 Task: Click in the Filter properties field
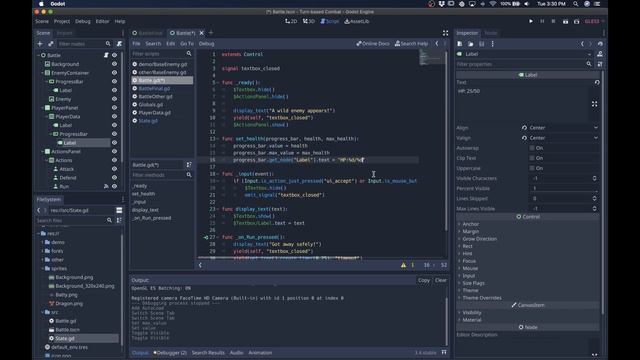(520, 64)
